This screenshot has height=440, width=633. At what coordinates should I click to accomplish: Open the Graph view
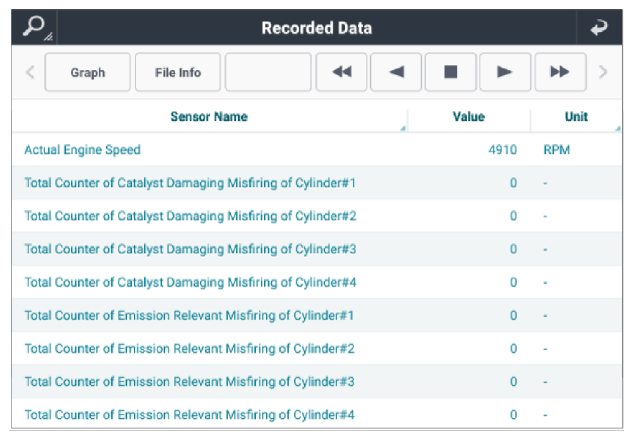[88, 72]
